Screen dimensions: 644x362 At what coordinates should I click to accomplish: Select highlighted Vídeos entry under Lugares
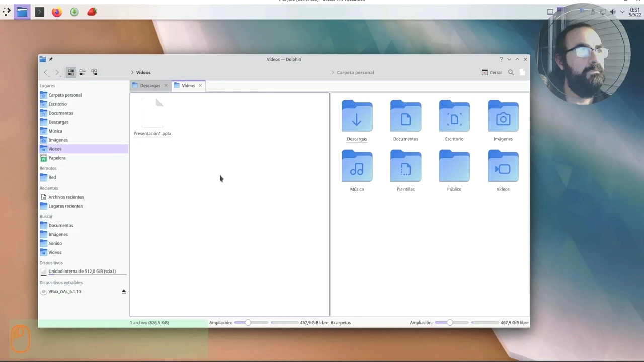(x=84, y=149)
